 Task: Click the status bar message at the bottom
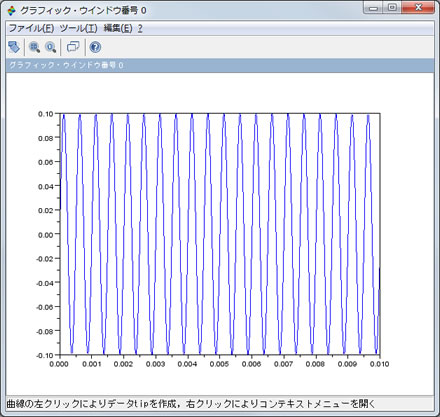point(191,404)
